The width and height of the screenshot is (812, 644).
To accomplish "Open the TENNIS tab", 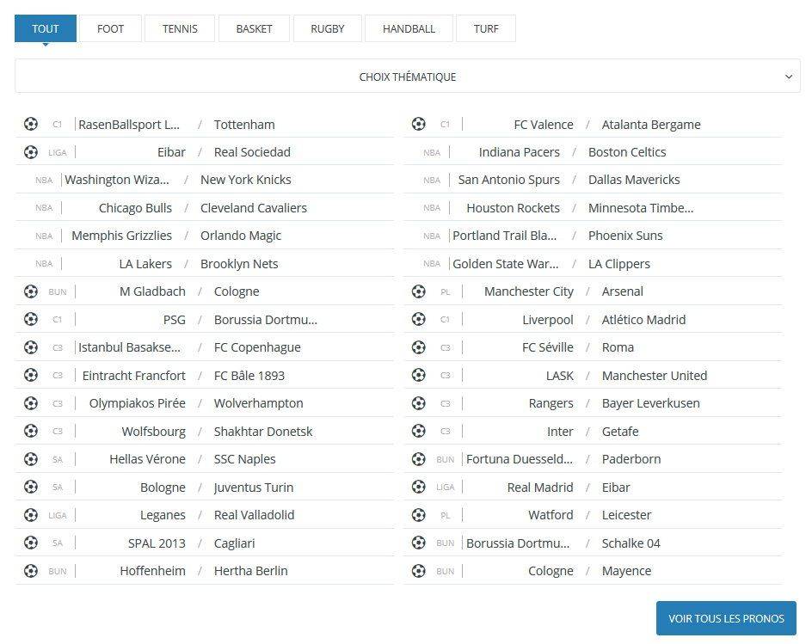I will pos(180,28).
